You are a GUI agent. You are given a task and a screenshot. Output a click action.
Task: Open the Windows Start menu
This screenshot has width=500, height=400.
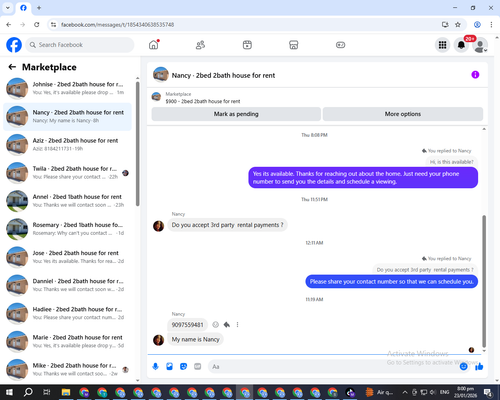pos(9,392)
